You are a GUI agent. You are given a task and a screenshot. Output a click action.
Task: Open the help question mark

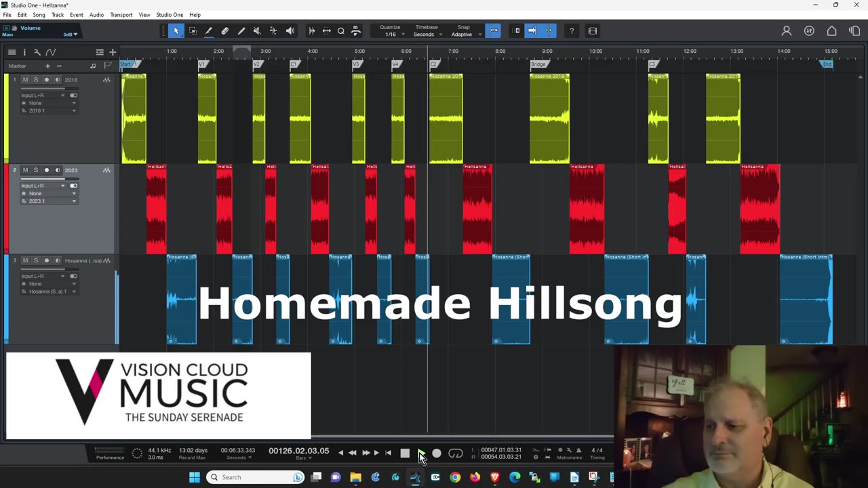click(x=572, y=31)
